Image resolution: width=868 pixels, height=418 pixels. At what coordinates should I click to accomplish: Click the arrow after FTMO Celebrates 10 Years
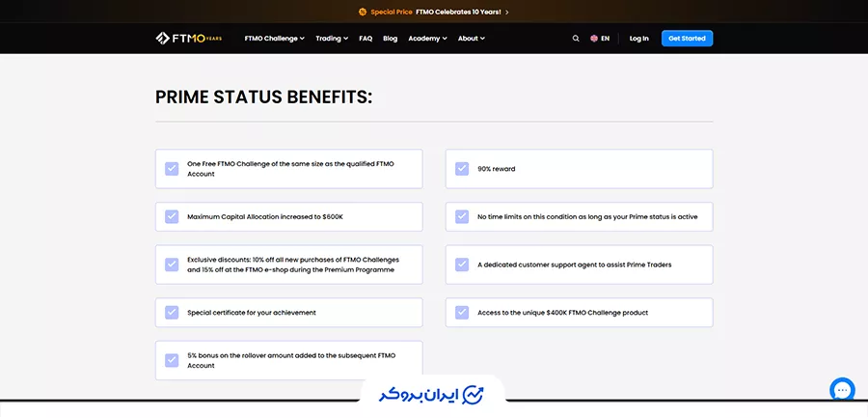(x=507, y=12)
